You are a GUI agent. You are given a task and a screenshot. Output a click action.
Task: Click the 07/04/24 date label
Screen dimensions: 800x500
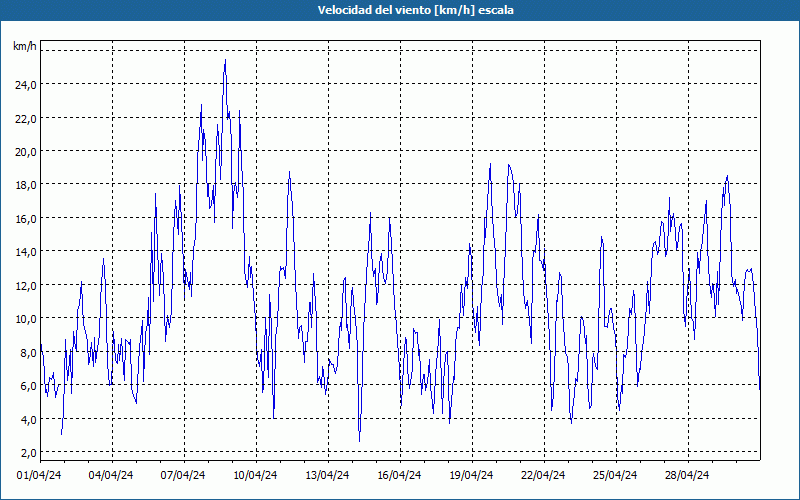pyautogui.click(x=183, y=475)
